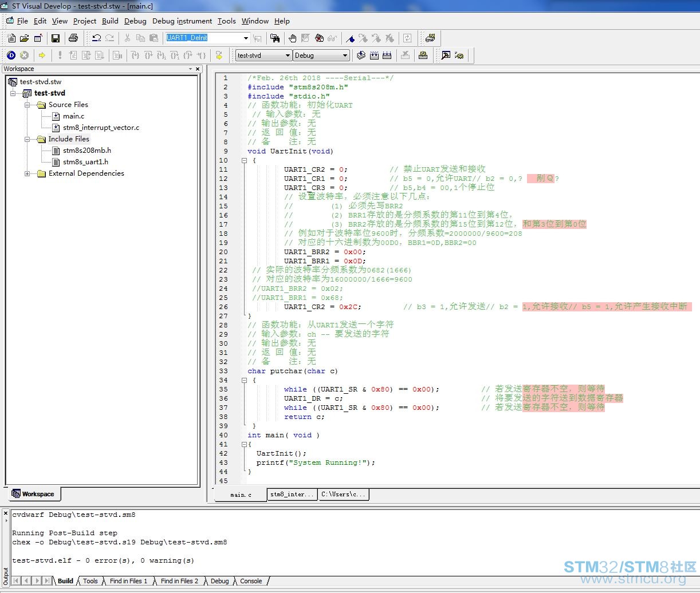Click the window layout icon with magnifier

tap(446, 56)
